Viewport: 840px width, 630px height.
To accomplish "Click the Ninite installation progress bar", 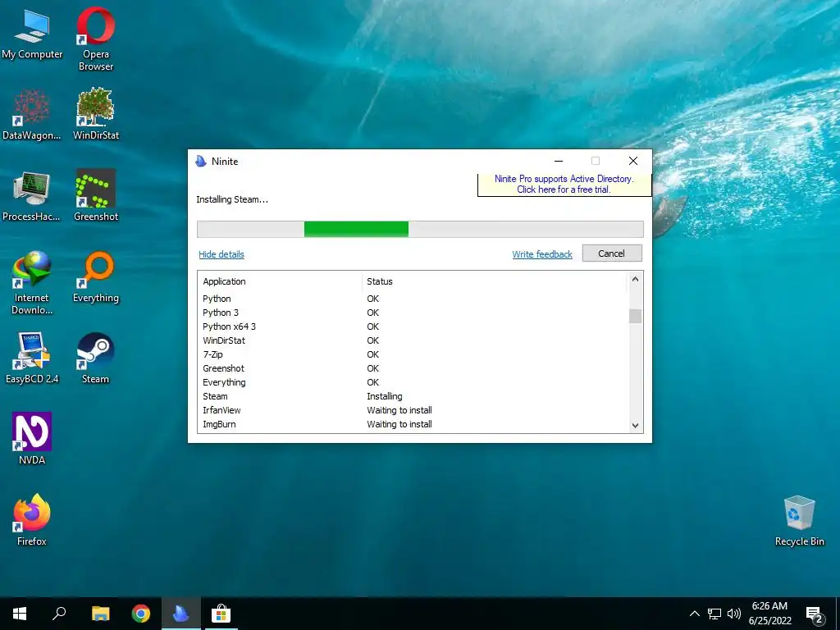I will point(420,230).
